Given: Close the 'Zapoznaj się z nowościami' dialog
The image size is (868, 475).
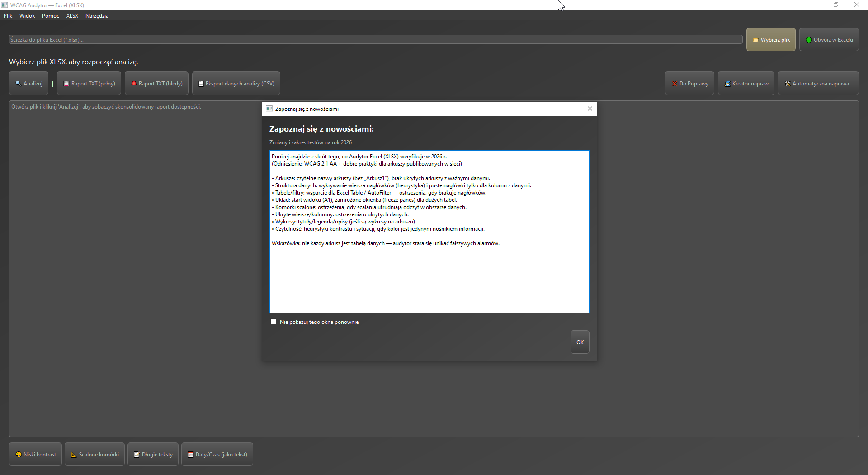Looking at the screenshot, I should (590, 109).
